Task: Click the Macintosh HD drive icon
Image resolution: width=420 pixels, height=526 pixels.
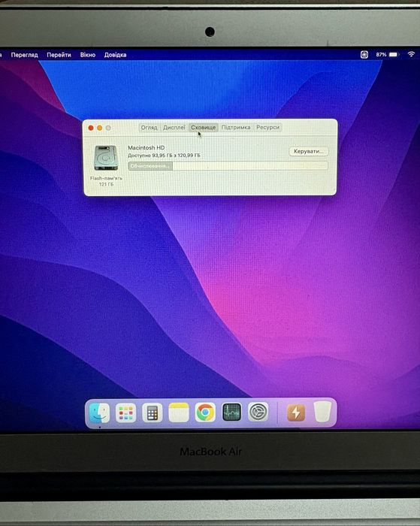Action: click(106, 158)
